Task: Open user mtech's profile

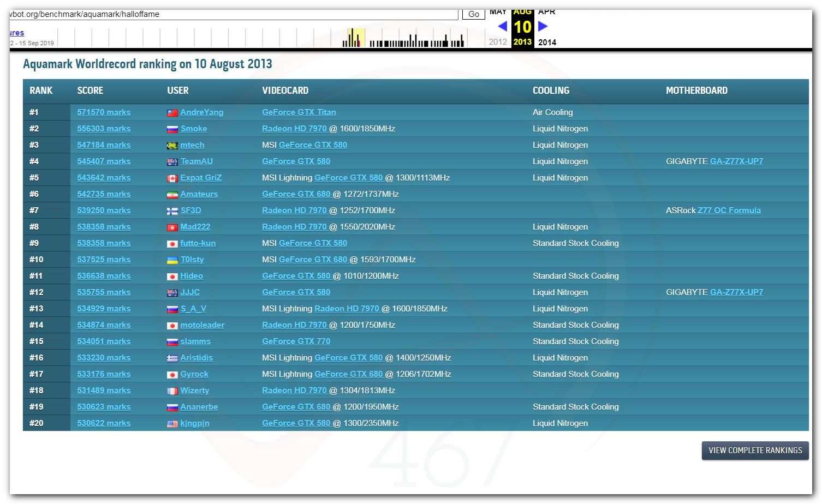Action: pos(192,145)
